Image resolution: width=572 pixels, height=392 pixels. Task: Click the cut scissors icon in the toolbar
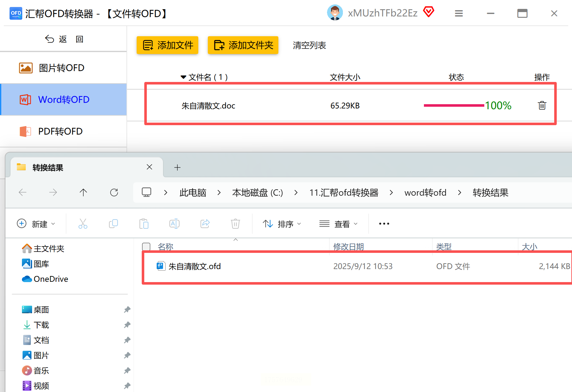83,224
